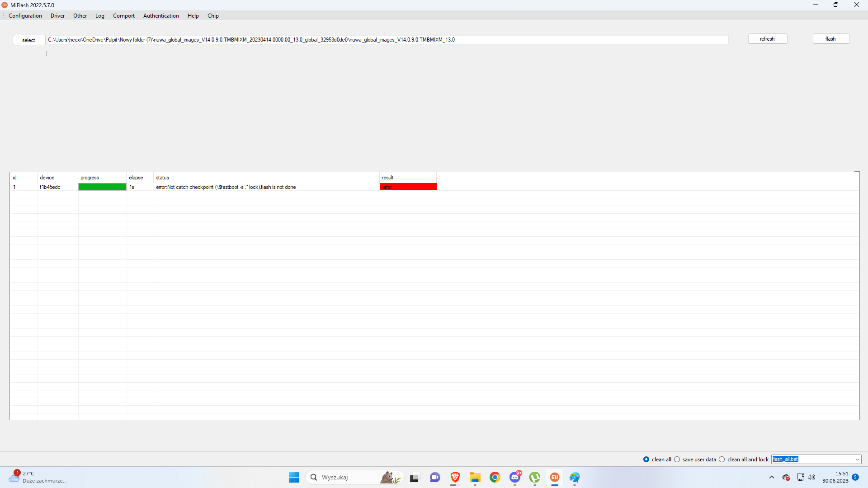The height and width of the screenshot is (488, 868).
Task: Open Discord from the taskbar
Action: [515, 477]
